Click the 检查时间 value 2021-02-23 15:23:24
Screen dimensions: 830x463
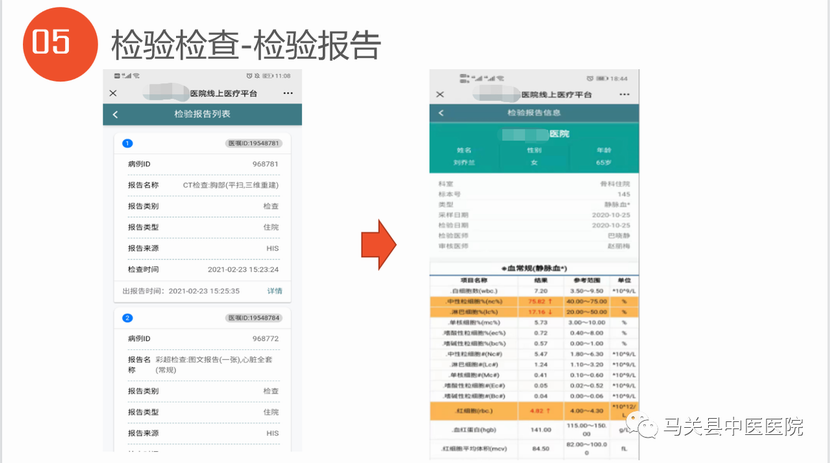pos(243,269)
